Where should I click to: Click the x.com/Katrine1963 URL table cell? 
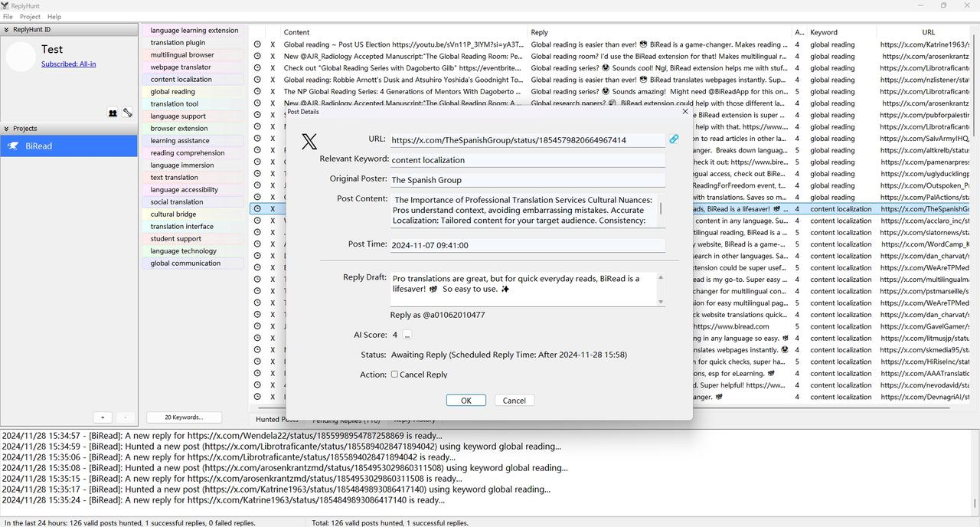924,44
